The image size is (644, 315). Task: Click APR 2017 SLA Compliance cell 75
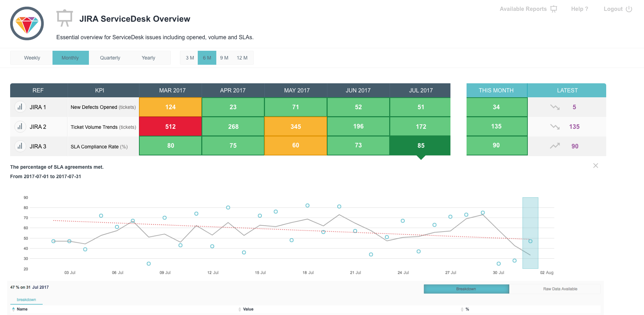click(233, 146)
